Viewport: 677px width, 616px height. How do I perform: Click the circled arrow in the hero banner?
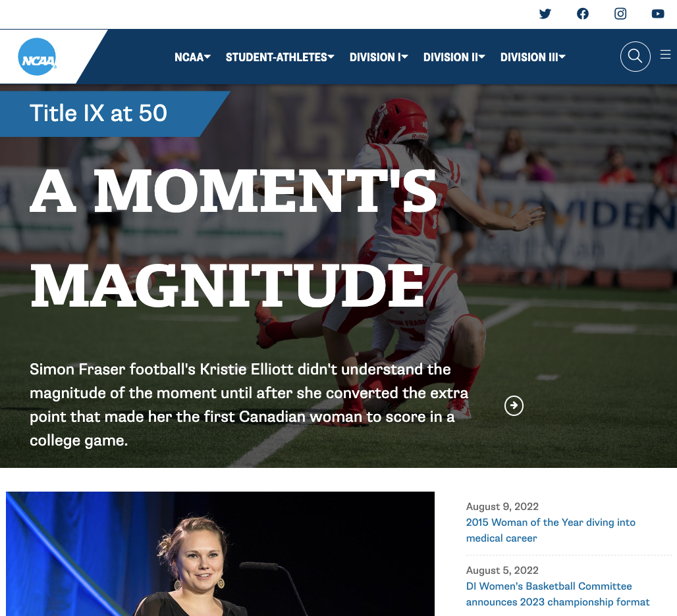pyautogui.click(x=514, y=405)
